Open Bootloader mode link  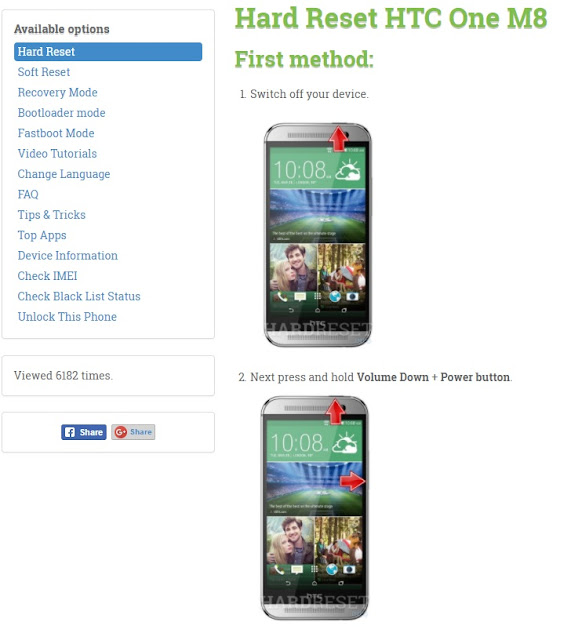pyautogui.click(x=62, y=113)
